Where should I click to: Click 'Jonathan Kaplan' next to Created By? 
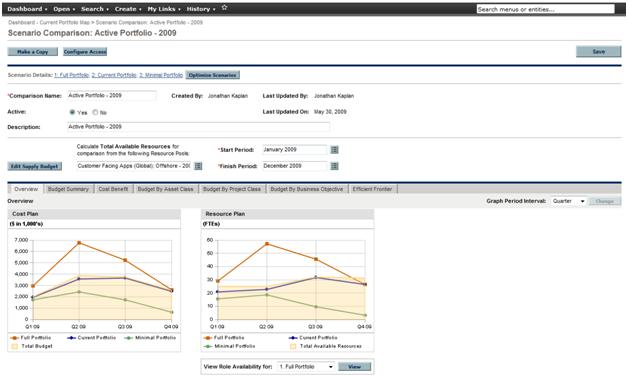click(228, 96)
